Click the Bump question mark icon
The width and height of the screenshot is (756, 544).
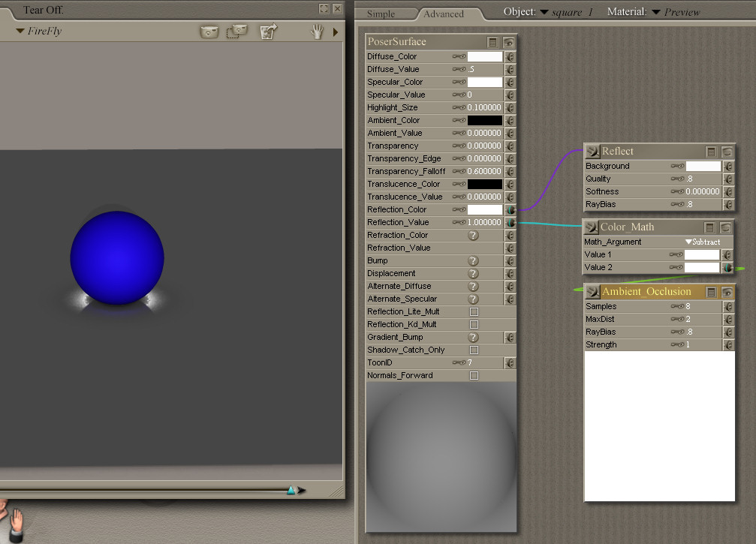click(474, 261)
